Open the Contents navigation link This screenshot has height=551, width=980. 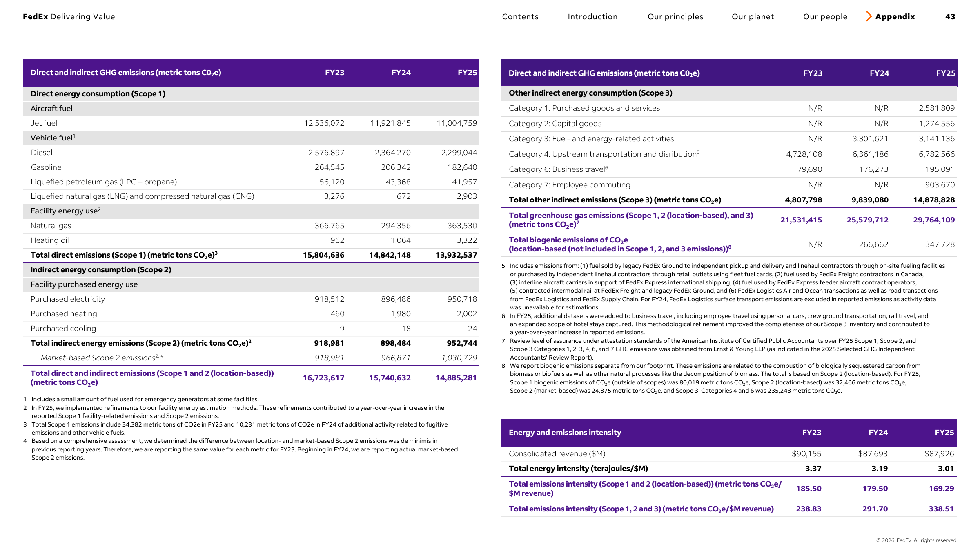(x=520, y=17)
